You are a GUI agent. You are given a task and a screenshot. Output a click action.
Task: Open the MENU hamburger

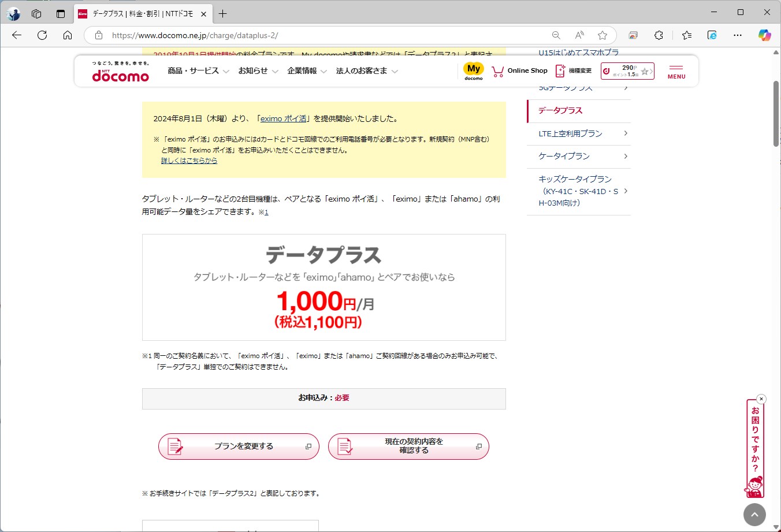(676, 72)
